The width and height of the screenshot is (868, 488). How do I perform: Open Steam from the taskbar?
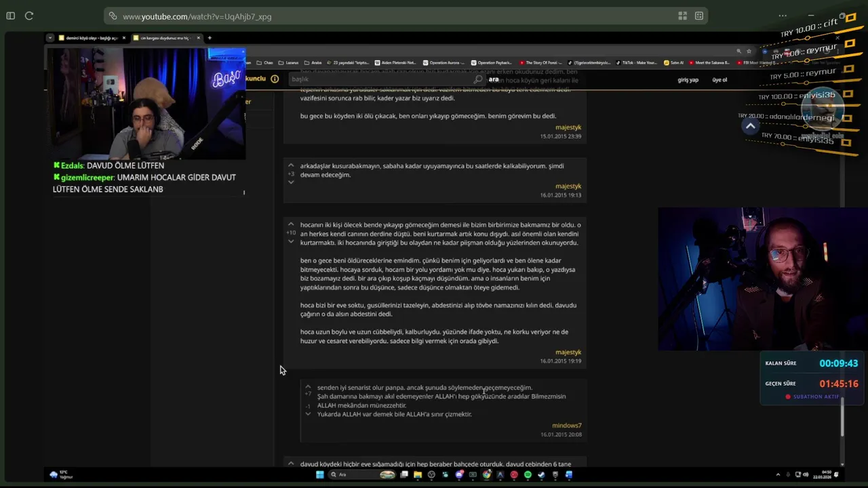click(x=541, y=474)
